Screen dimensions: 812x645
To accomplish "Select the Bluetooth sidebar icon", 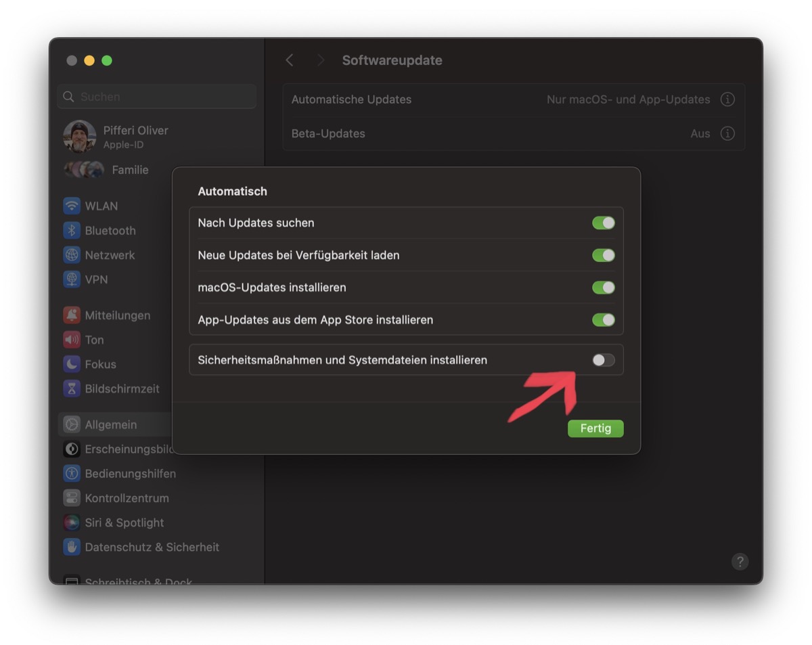I will [72, 231].
